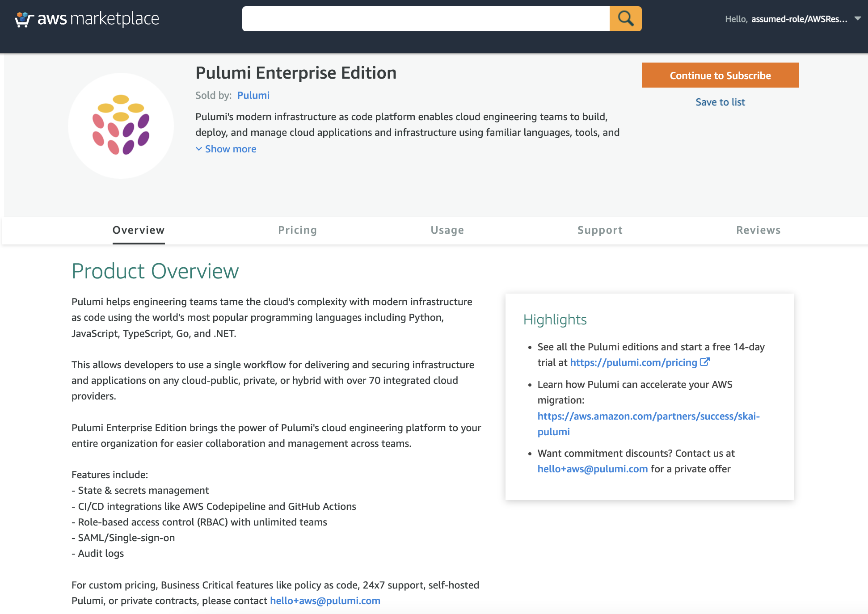Click external link icon beside pricing URL
Viewport: 868px width, 614px height.
point(705,362)
